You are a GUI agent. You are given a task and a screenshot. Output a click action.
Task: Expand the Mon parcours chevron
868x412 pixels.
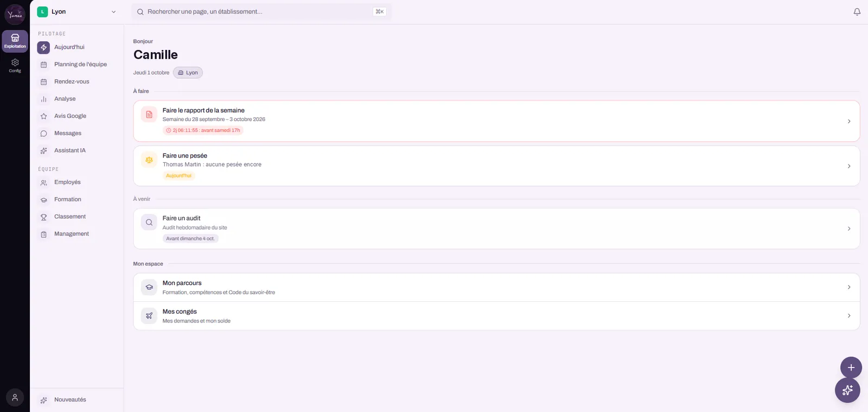pyautogui.click(x=849, y=287)
